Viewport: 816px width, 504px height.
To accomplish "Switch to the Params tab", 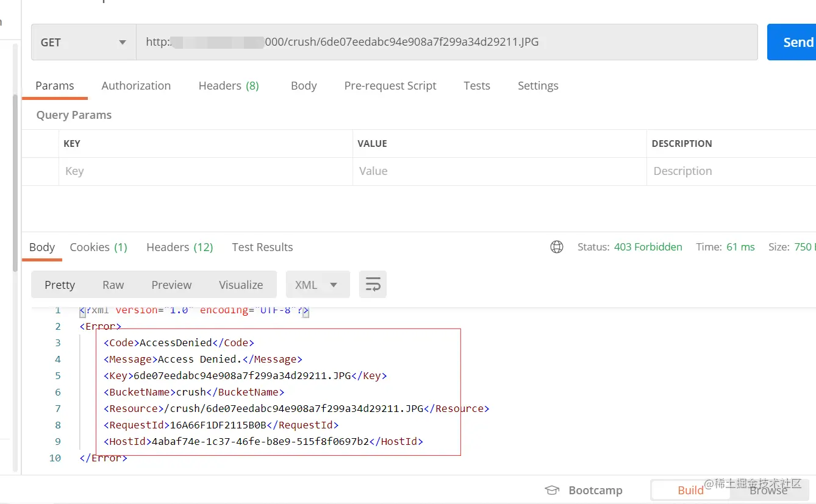I will click(x=55, y=86).
